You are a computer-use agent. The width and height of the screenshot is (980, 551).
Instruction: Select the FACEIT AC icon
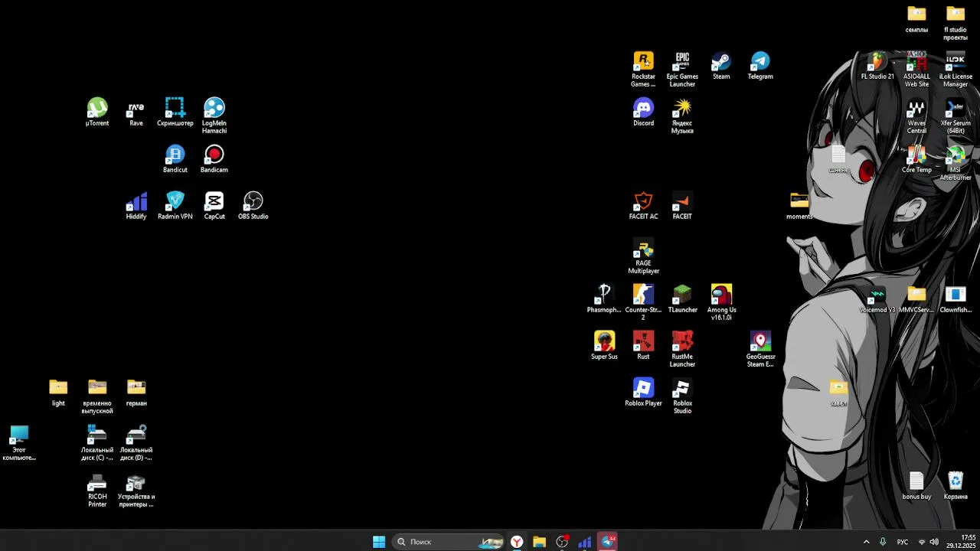pyautogui.click(x=643, y=205)
